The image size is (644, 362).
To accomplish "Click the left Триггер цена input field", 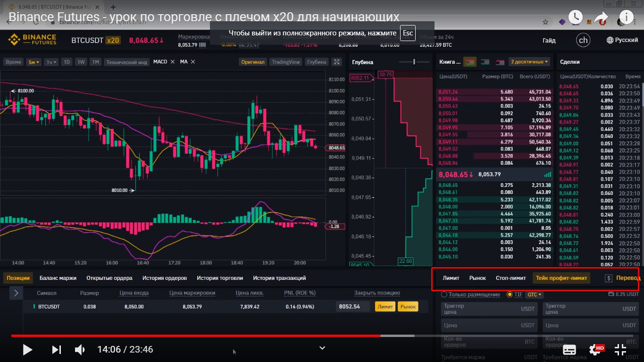I will tap(490, 309).
